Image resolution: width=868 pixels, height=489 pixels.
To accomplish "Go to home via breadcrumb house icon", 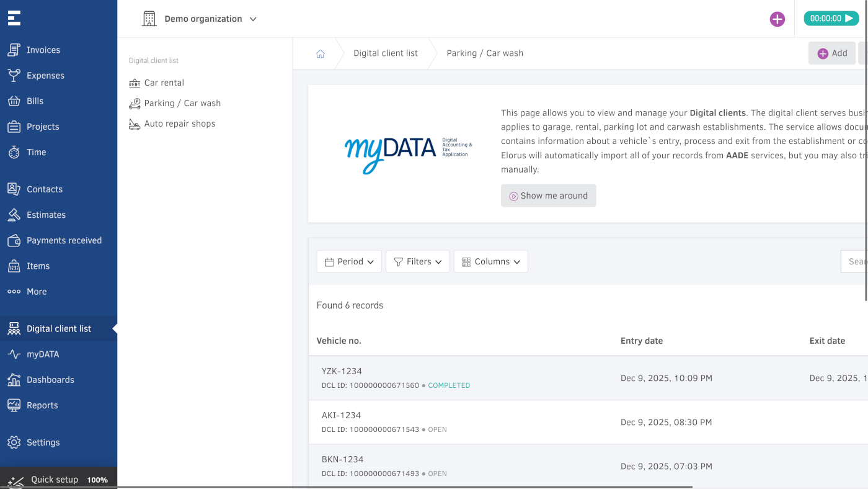I will pos(321,53).
